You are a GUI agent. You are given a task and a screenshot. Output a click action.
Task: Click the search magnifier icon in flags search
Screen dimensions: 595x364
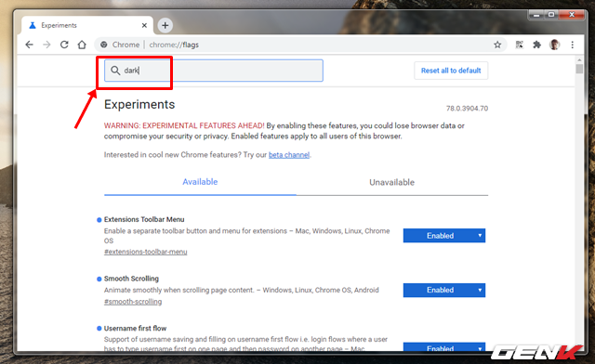click(115, 71)
